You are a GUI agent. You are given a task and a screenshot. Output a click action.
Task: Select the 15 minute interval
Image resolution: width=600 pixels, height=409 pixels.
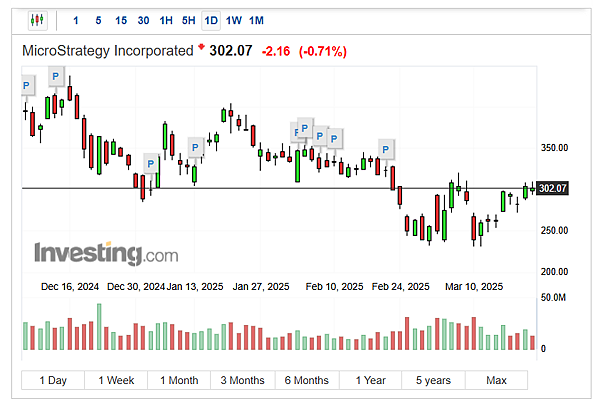tap(121, 20)
